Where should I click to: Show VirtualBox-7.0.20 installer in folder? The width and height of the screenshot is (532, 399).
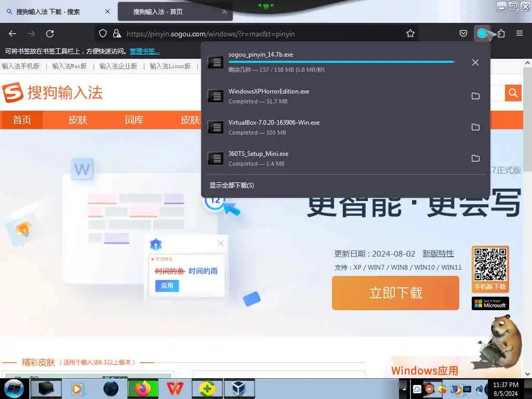pyautogui.click(x=475, y=127)
